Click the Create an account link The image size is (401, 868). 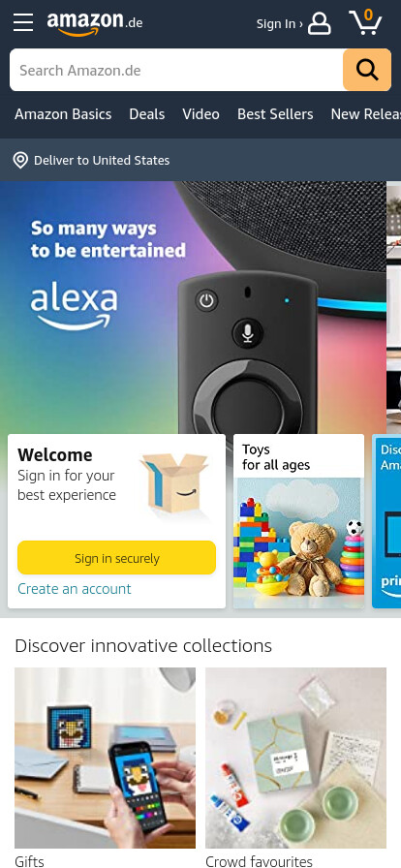(x=75, y=588)
